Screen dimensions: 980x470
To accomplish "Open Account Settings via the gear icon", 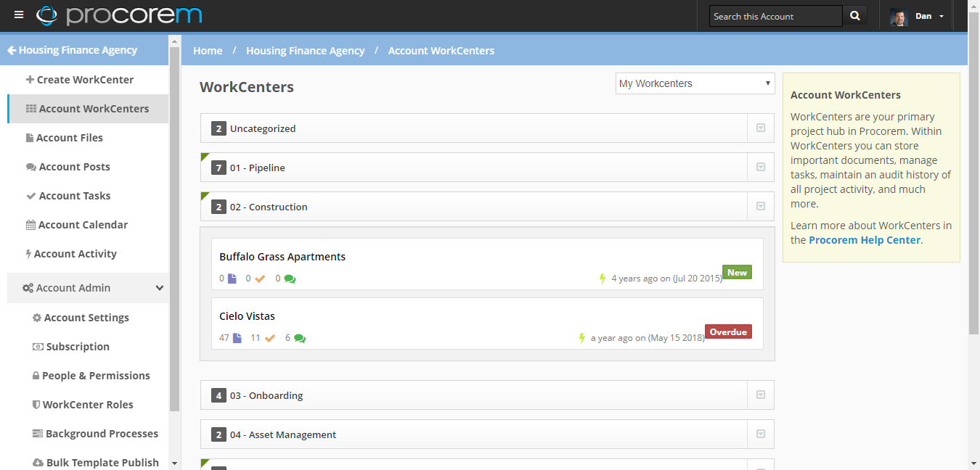I will point(36,317).
